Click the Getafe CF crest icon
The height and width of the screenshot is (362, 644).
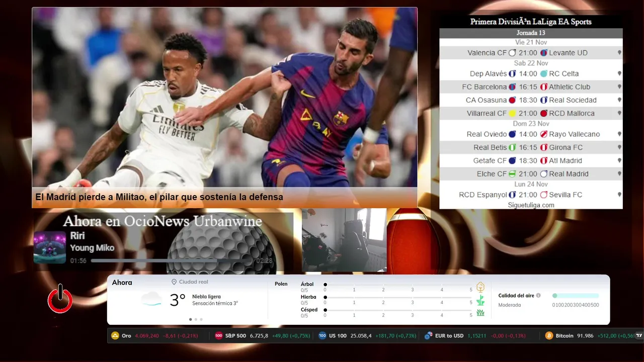click(512, 161)
